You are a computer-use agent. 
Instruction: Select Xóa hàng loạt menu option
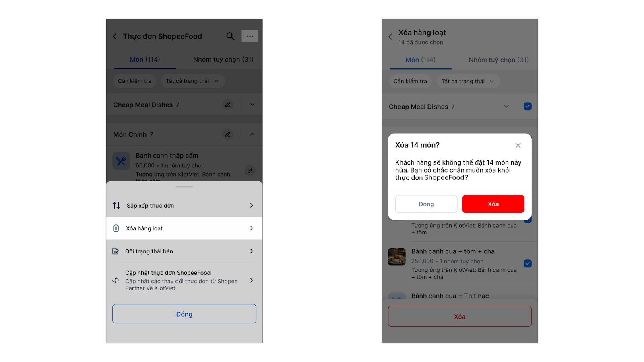(184, 228)
